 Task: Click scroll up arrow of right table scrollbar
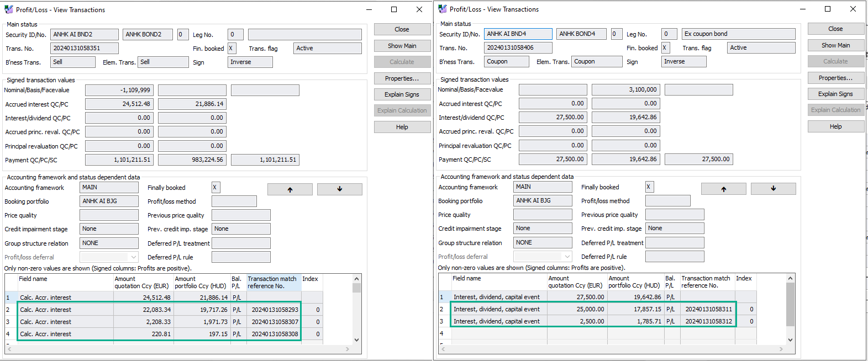[x=791, y=278]
